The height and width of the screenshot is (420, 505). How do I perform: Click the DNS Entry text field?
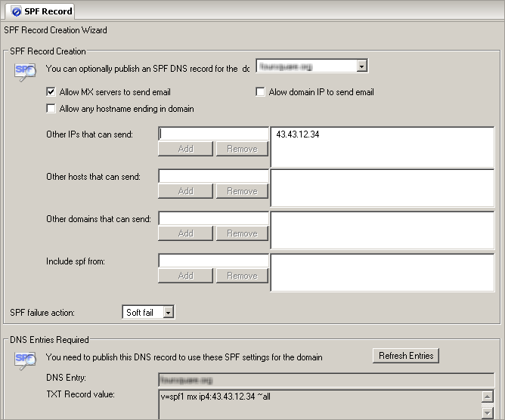[x=326, y=377]
